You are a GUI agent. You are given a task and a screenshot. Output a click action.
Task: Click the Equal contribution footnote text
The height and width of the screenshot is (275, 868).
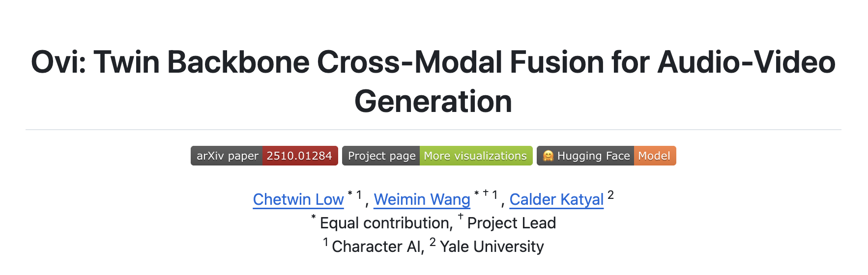click(386, 223)
